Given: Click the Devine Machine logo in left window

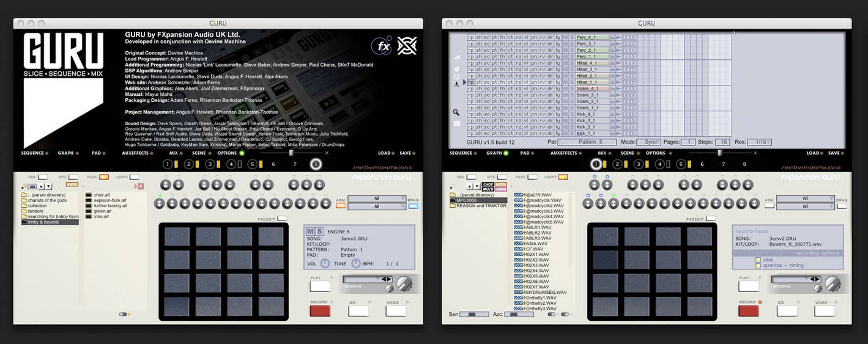Looking at the screenshot, I should pyautogui.click(x=407, y=46).
